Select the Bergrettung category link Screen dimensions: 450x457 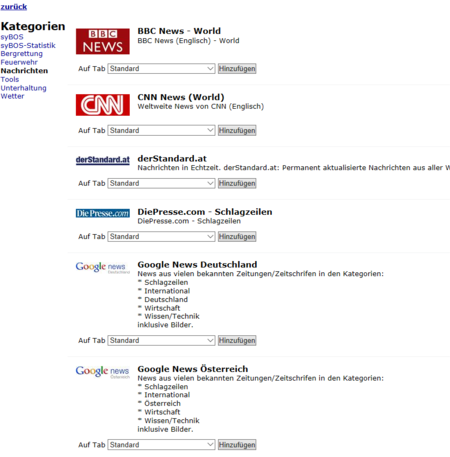click(22, 54)
